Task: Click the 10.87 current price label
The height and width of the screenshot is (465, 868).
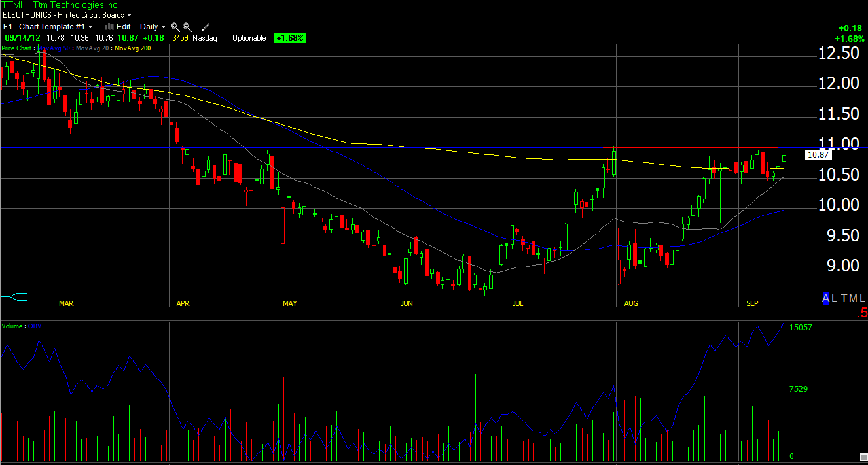Action: click(818, 155)
